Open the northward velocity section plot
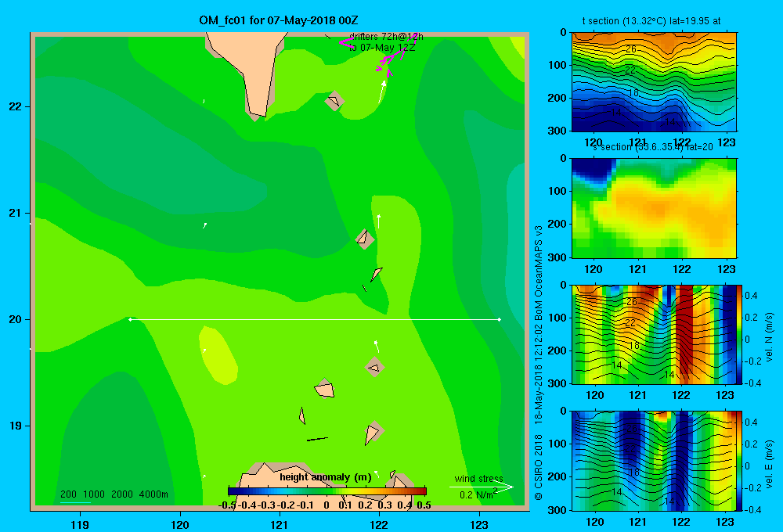This screenshot has height=532, width=783. point(654,334)
